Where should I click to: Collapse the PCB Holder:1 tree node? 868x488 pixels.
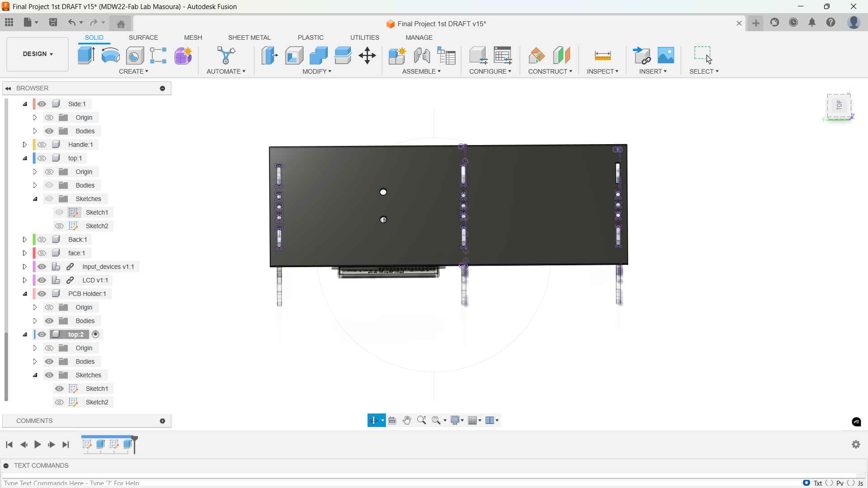25,294
